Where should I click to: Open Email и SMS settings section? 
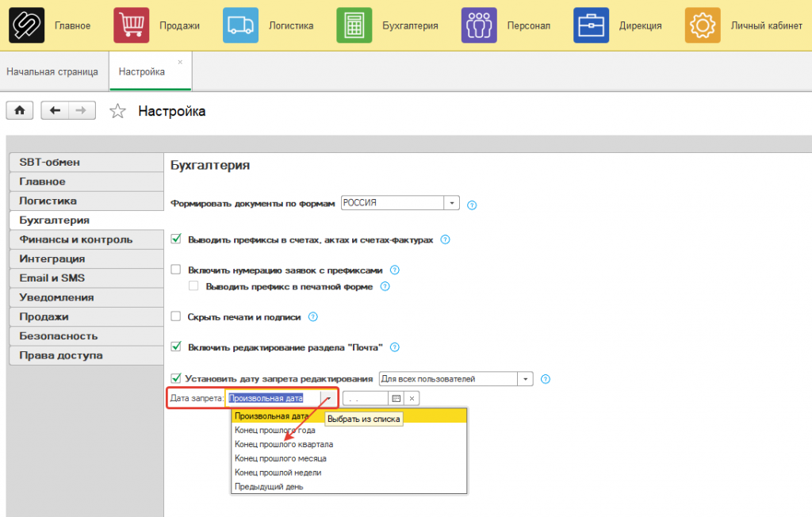[x=86, y=278]
